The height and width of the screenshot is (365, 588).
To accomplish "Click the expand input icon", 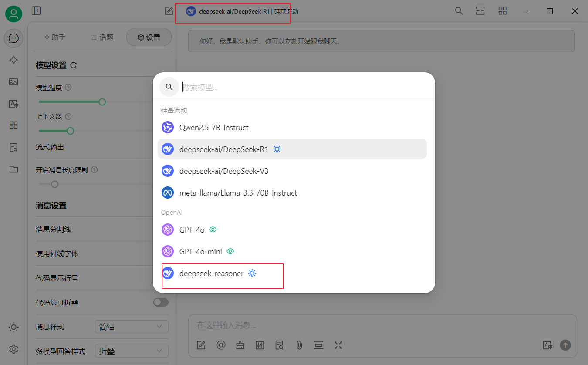I will click(338, 345).
